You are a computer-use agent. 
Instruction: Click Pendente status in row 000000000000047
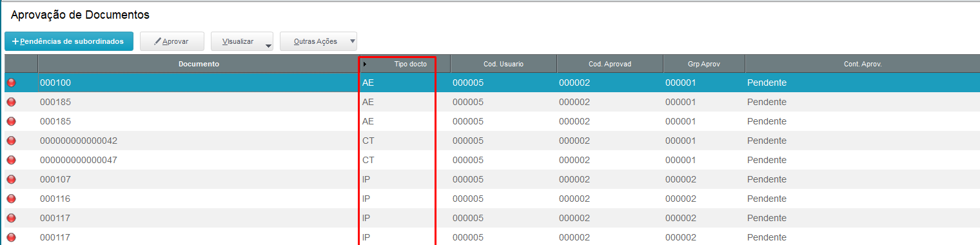click(x=767, y=160)
